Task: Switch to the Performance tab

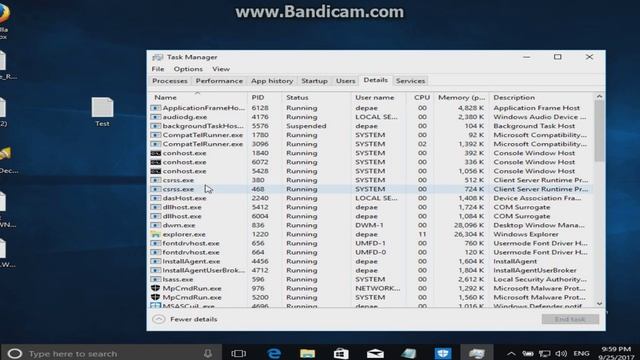Action: pos(219,81)
